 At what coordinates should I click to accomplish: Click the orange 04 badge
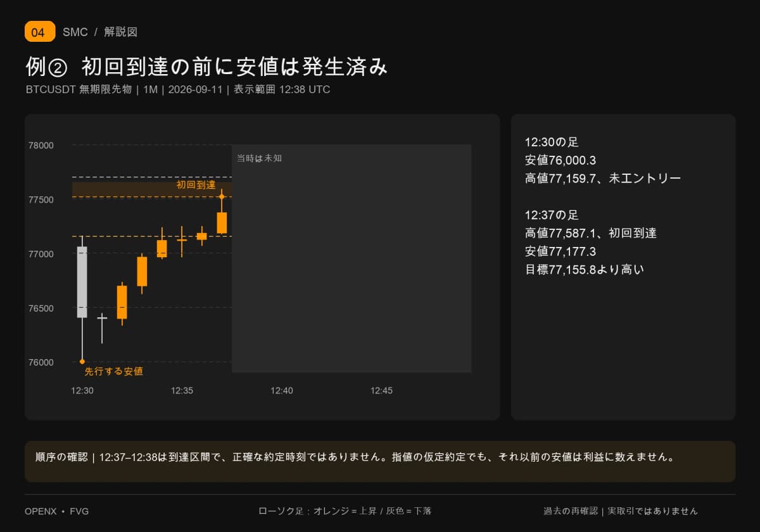coord(40,32)
